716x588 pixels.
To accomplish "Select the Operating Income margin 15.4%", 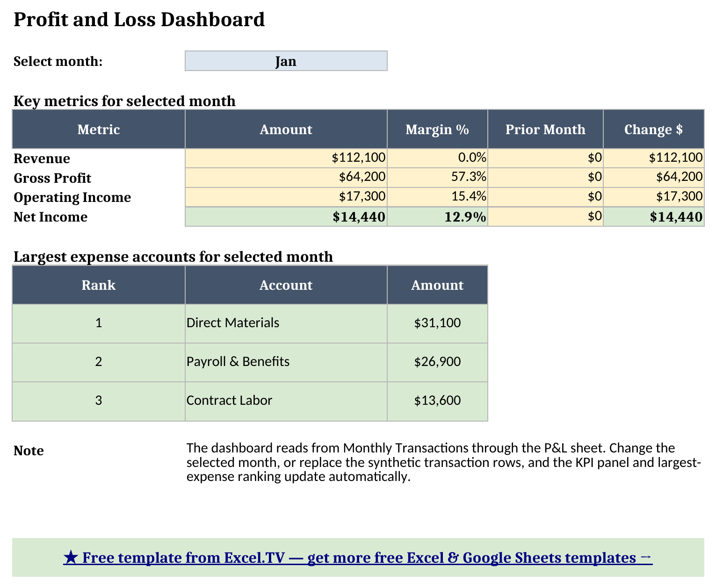I will pos(437,197).
